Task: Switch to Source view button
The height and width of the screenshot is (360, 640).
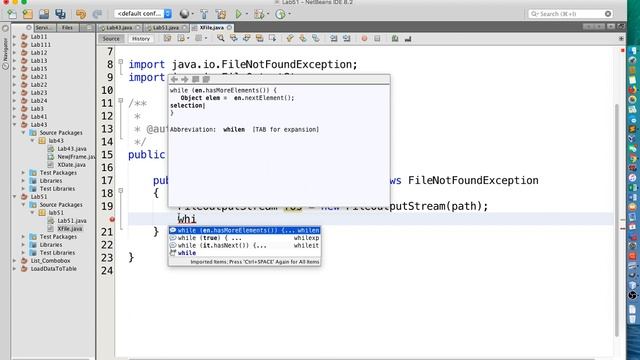Action: [111, 38]
